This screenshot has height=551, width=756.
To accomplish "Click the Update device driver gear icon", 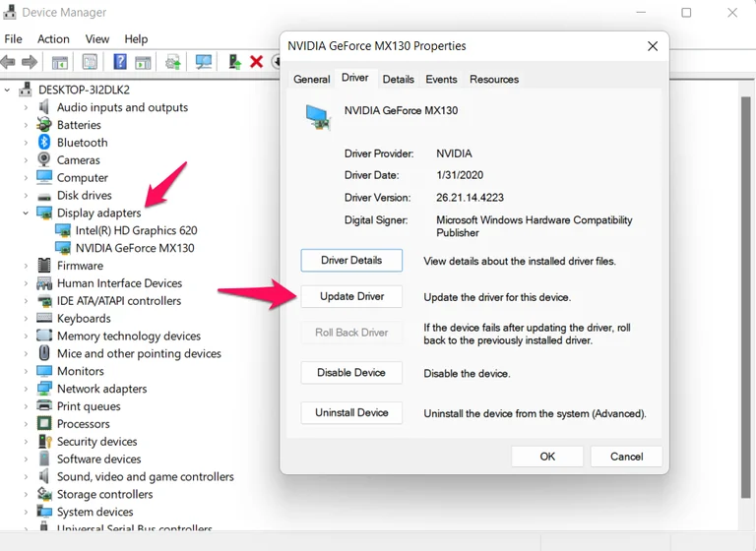I will [172, 62].
